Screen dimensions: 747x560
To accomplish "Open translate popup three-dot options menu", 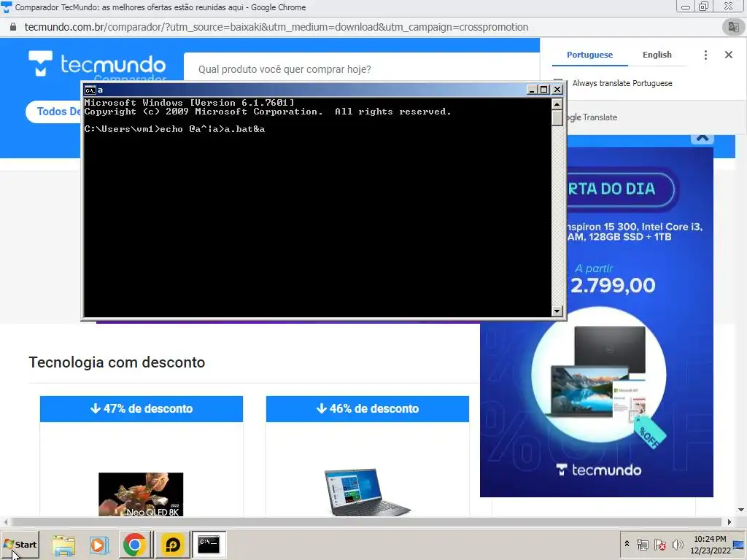I will [x=705, y=55].
